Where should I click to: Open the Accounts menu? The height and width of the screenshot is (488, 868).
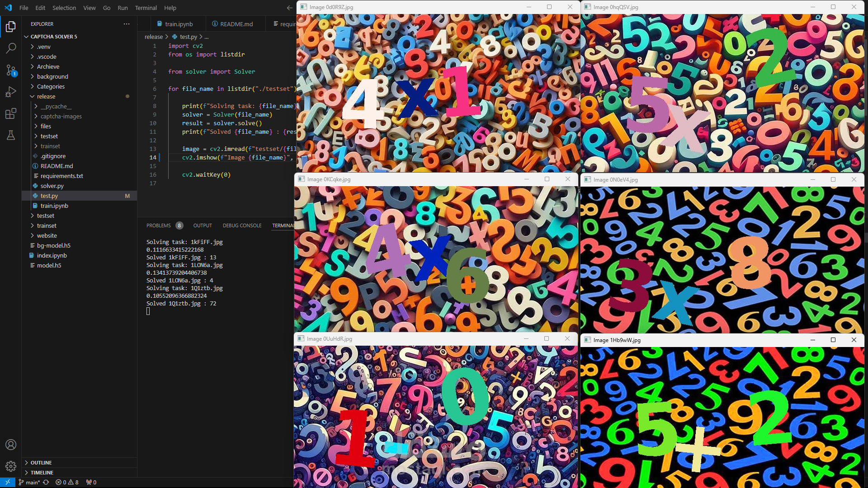click(x=11, y=445)
